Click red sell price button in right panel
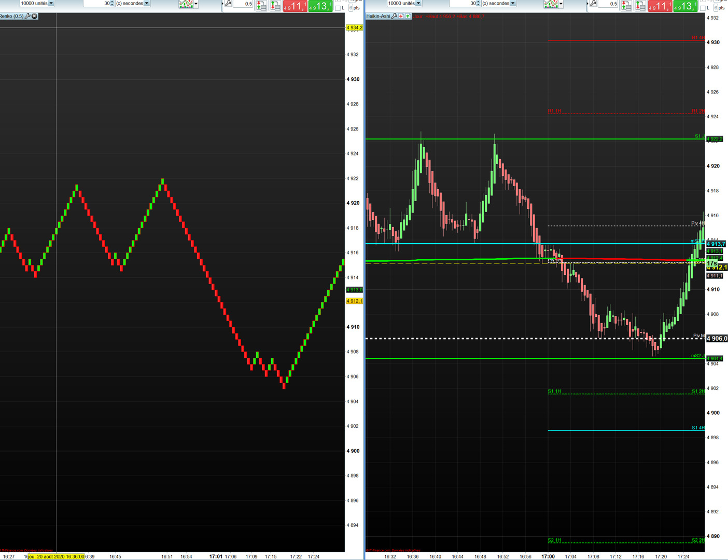Image resolution: width=728 pixels, height=560 pixels. pos(660,6)
